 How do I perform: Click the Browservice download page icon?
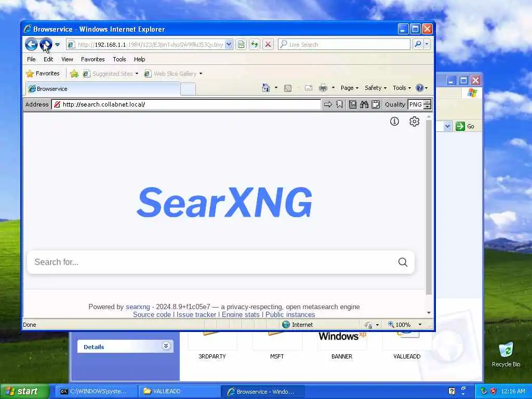coord(353,104)
